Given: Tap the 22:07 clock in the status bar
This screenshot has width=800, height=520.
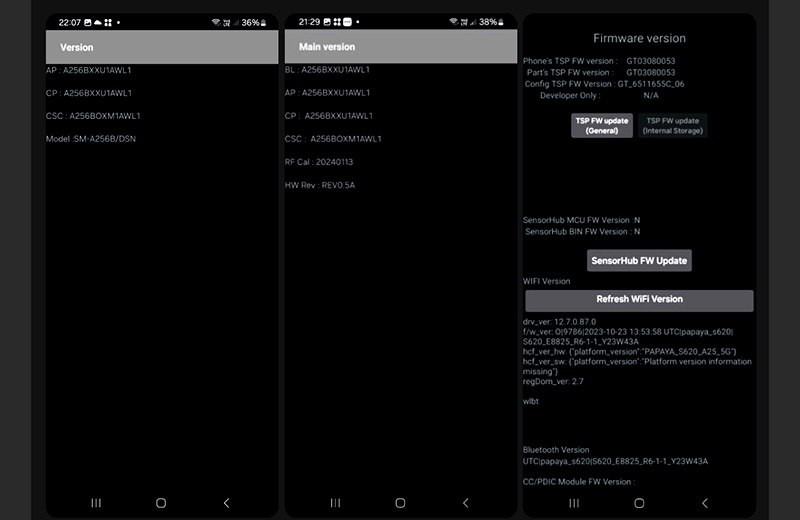Looking at the screenshot, I should pos(69,22).
